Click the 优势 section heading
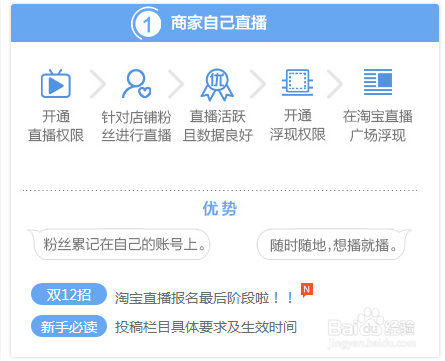Viewport: 445px width, 361px height. pos(220,209)
